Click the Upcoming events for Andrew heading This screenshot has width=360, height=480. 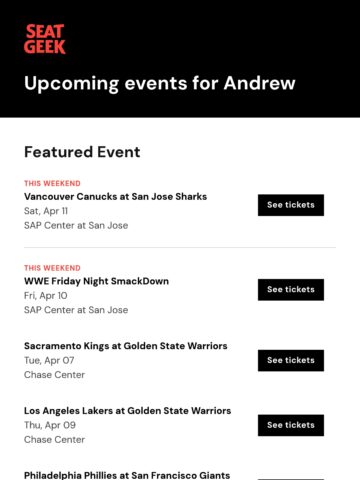point(160,83)
